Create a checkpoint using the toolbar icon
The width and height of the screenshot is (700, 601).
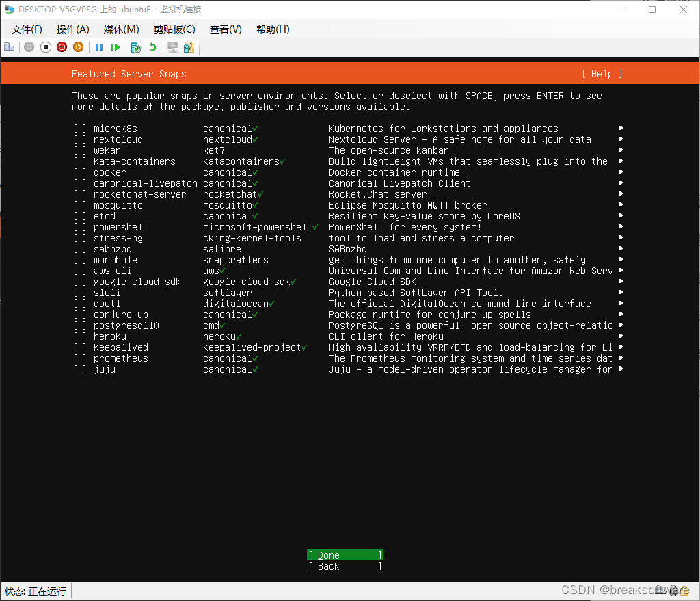pyautogui.click(x=136, y=47)
